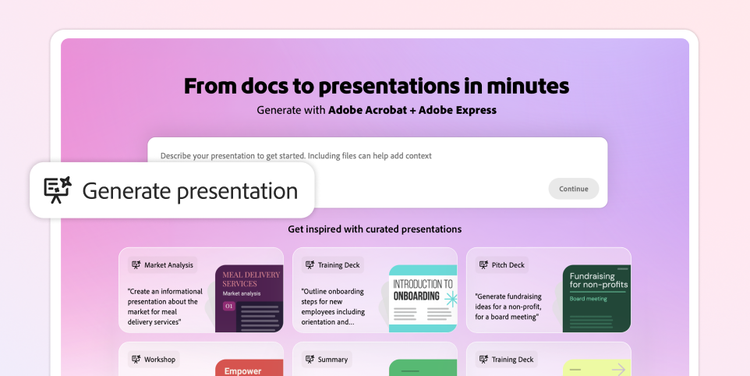Viewport: 750px width, 376px height.
Task: Click the first-row Training Deck tag icon
Action: pyautogui.click(x=310, y=265)
